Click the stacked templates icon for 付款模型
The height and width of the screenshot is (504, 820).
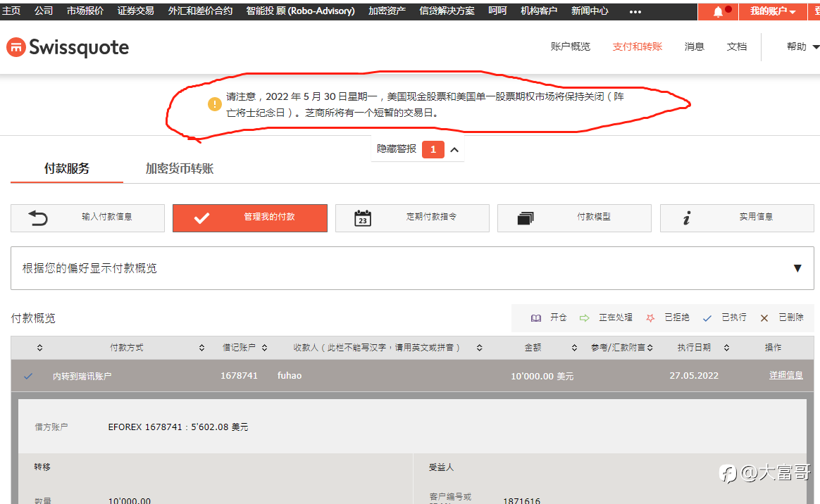point(526,218)
